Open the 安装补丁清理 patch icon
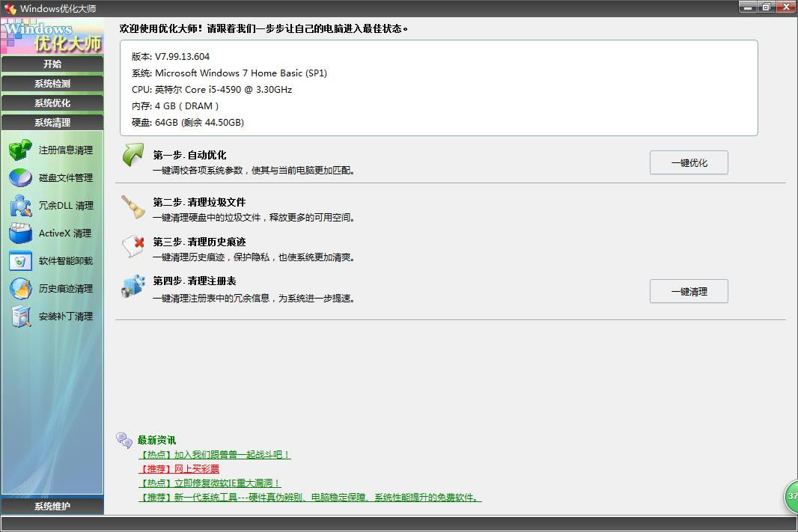The image size is (798, 532). pyautogui.click(x=22, y=317)
